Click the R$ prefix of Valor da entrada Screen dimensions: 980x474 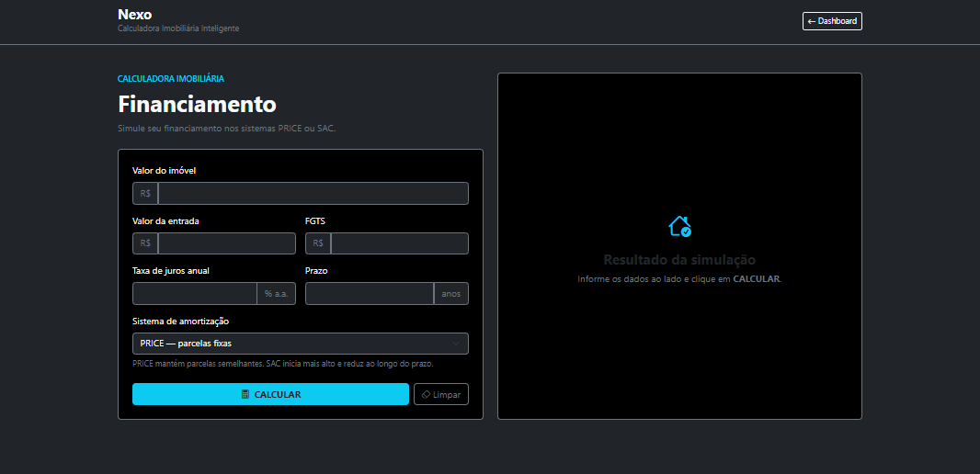click(x=145, y=243)
